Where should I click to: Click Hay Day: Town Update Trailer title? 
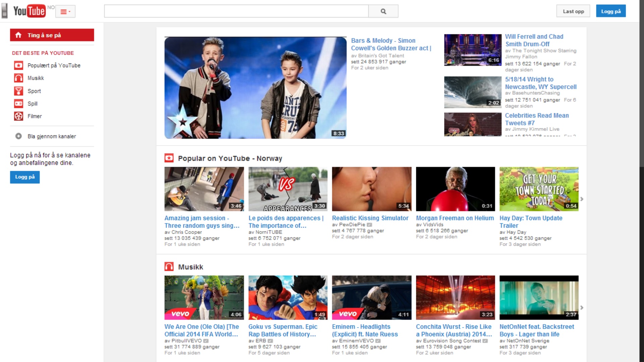(x=531, y=222)
